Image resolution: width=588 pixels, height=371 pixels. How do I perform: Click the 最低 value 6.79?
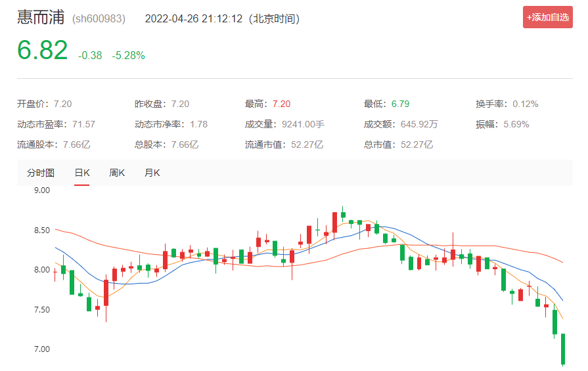[x=400, y=104]
